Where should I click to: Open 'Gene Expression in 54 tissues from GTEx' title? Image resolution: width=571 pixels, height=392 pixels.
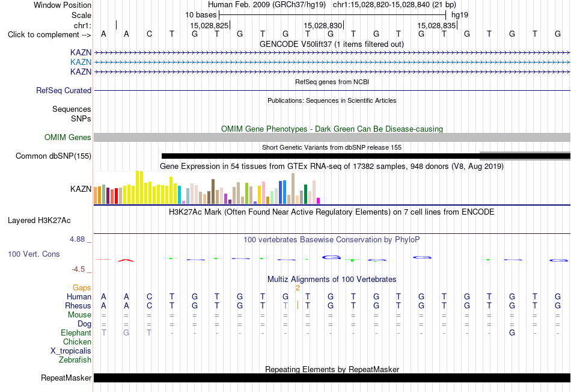[332, 167]
